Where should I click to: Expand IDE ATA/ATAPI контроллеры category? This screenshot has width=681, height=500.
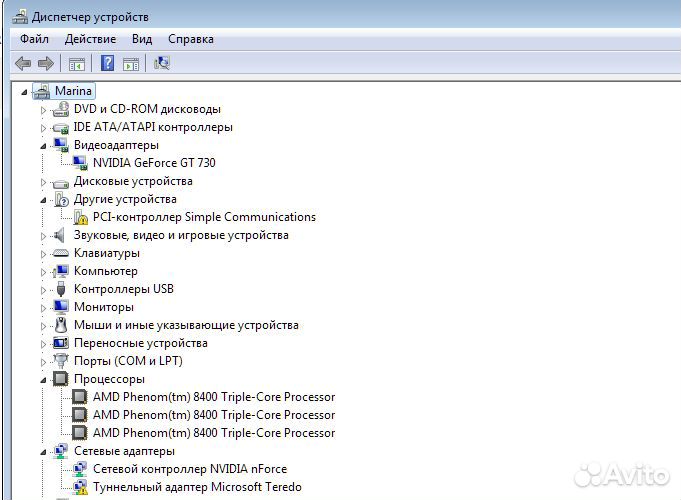click(43, 128)
